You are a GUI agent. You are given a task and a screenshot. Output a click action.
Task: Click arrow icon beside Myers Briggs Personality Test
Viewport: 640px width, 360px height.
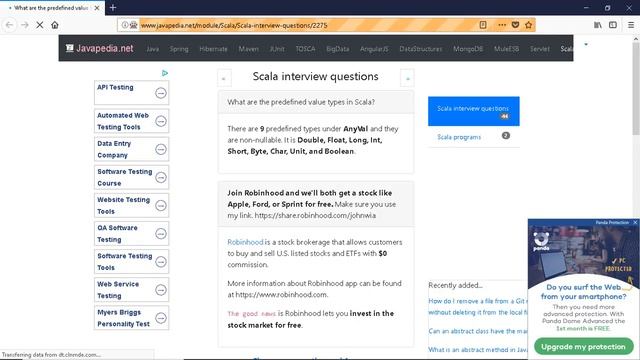(x=161, y=318)
